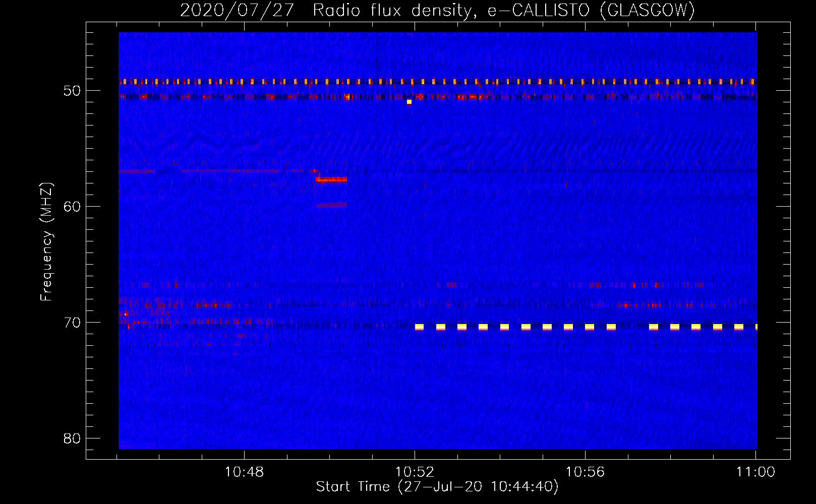
Task: Click the faint purple streak at 60 MHz
Action: [331, 205]
